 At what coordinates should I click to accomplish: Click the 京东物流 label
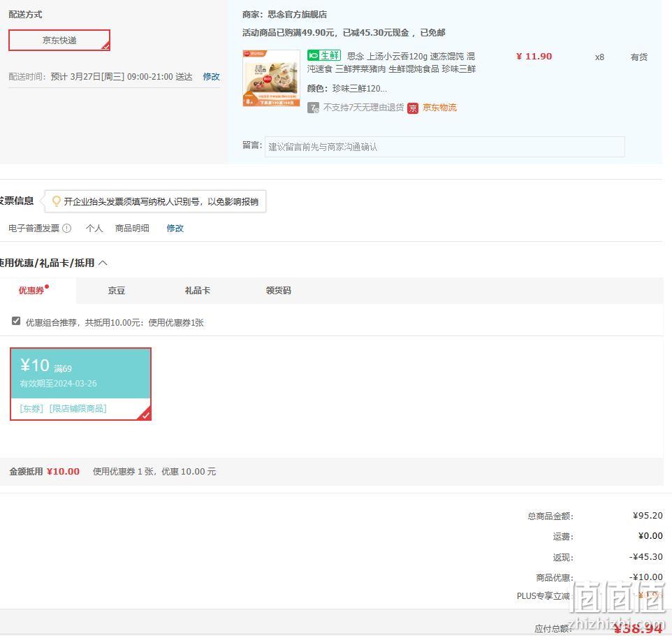[x=439, y=108]
